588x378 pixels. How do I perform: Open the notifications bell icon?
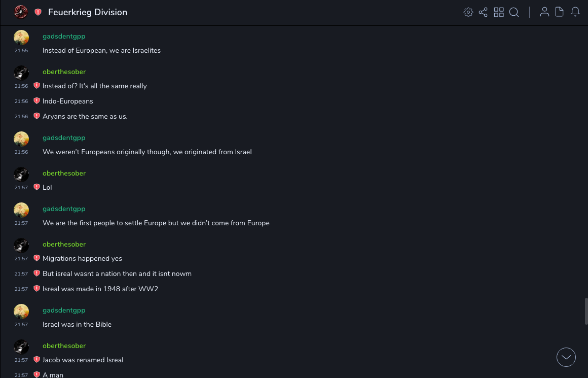[575, 12]
